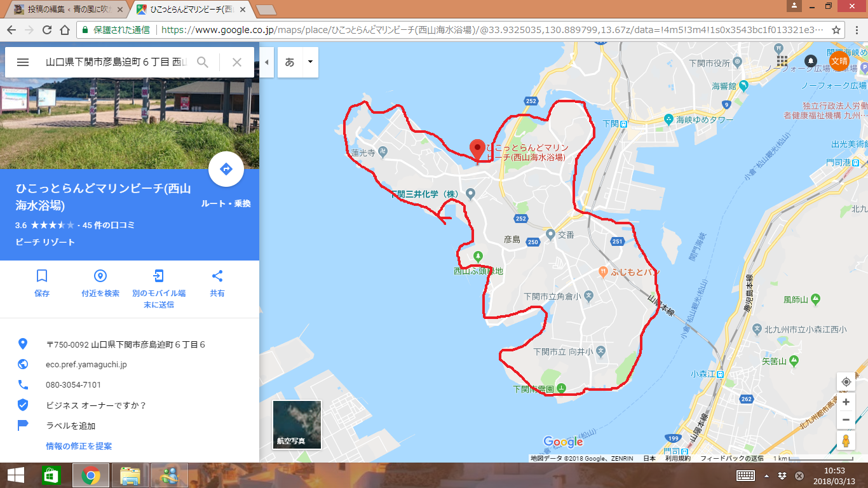Select the Street View pegman icon
Image resolution: width=868 pixels, height=488 pixels.
(846, 440)
